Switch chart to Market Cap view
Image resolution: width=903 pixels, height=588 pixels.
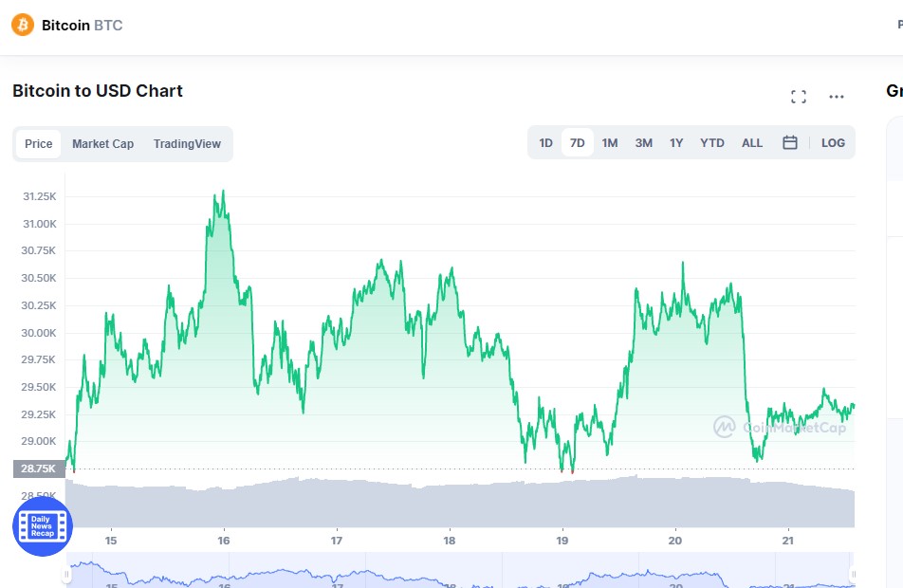[103, 144]
